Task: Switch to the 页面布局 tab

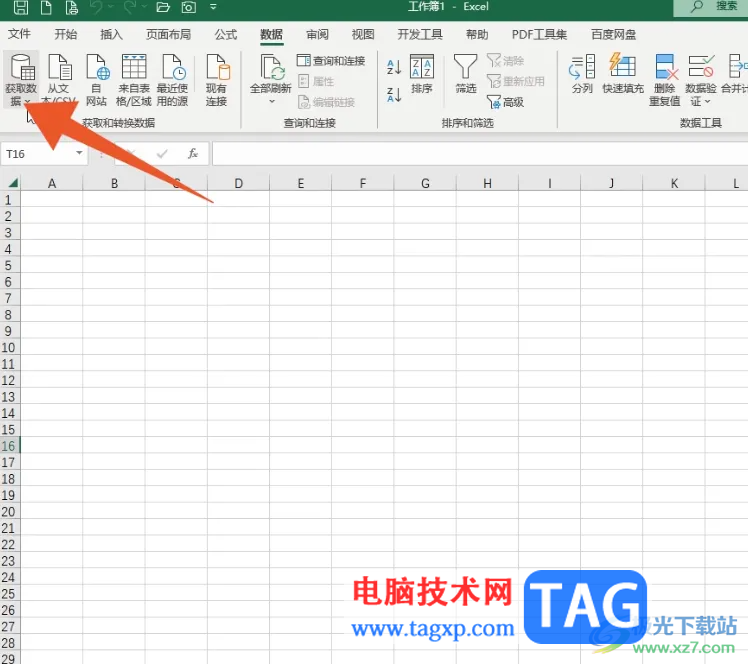Action: [168, 34]
